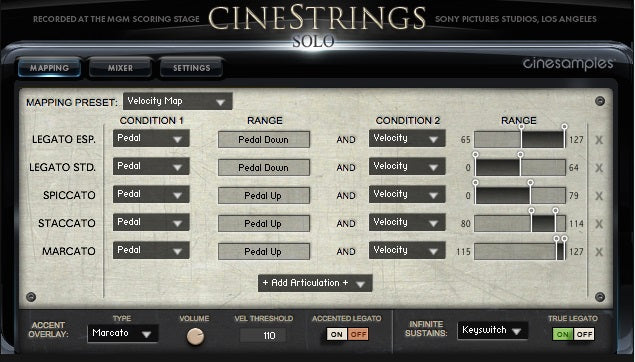Open Condition 1 dropdown for Marcato
Screen dimensions: 635x362
pyautogui.click(x=151, y=250)
